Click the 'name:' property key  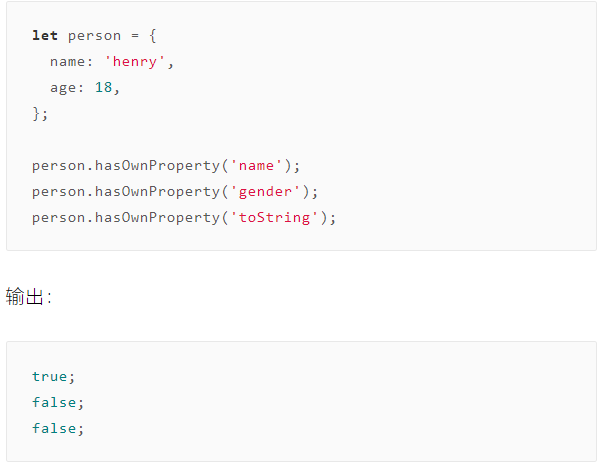click(x=71, y=62)
